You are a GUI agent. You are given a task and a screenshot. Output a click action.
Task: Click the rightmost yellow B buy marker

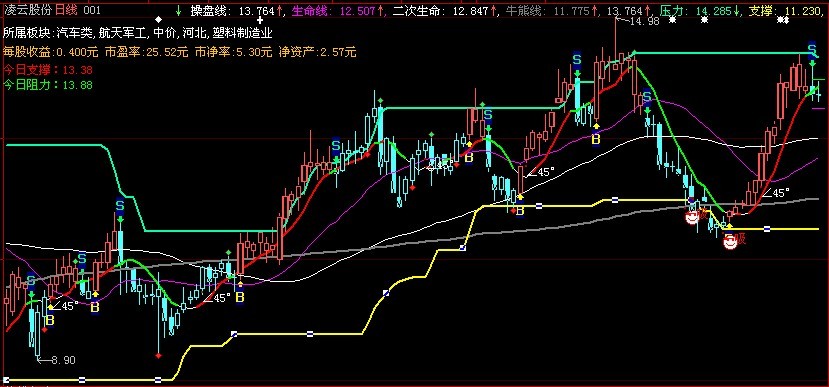[596, 139]
